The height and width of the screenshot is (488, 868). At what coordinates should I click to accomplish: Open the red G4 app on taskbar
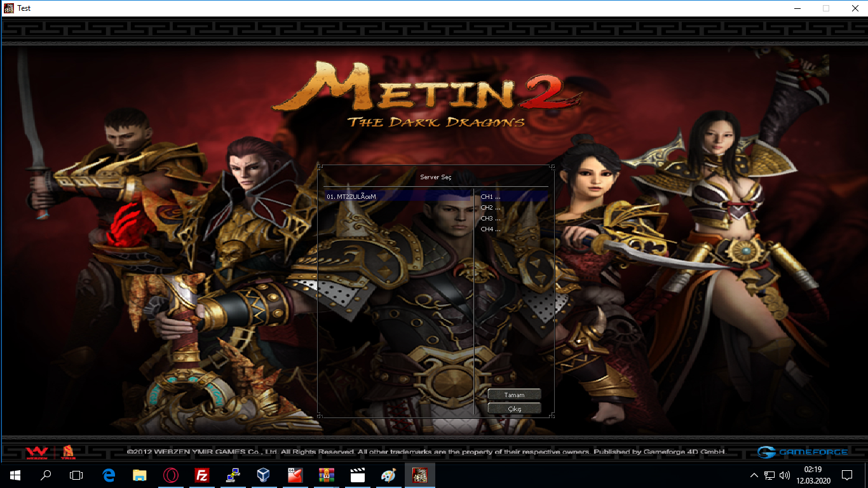pos(295,475)
